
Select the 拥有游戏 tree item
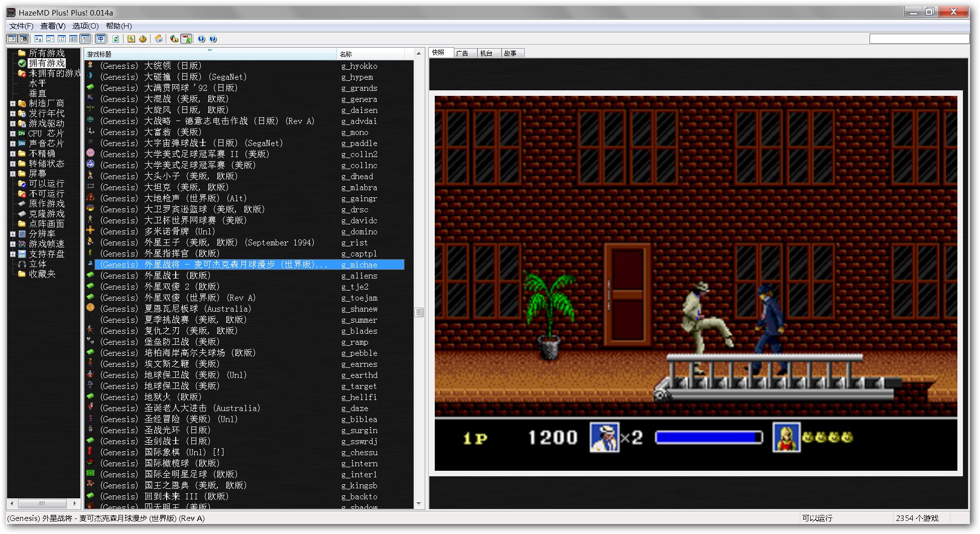tap(46, 63)
